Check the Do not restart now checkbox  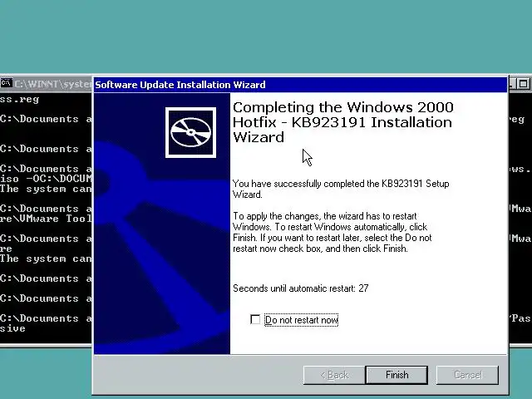pyautogui.click(x=255, y=319)
